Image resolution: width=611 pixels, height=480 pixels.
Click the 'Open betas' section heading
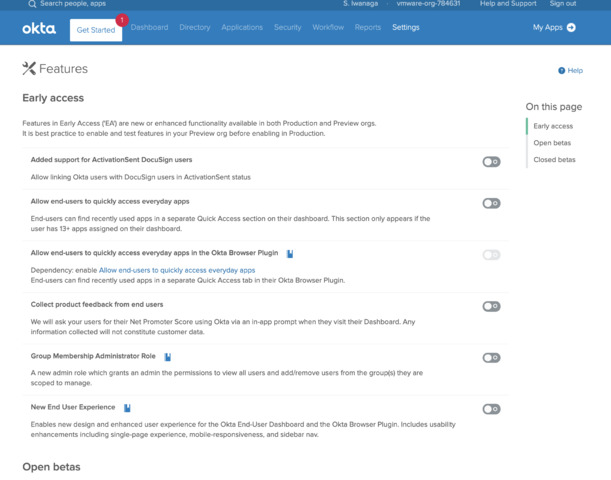(51, 467)
